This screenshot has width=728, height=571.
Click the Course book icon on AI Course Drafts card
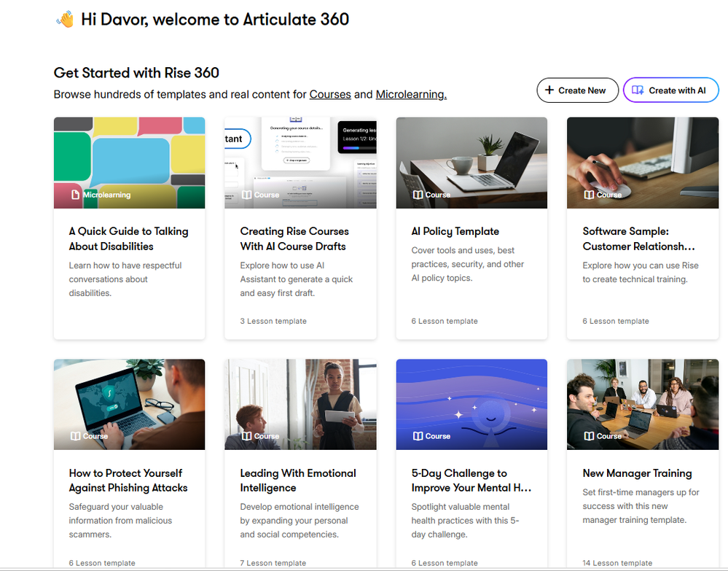(247, 195)
